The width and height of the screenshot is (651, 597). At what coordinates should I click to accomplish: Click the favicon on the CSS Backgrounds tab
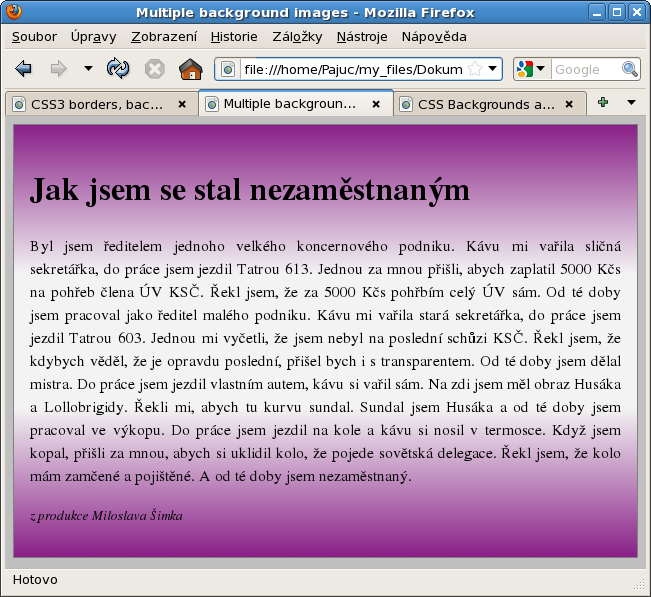[x=406, y=104]
